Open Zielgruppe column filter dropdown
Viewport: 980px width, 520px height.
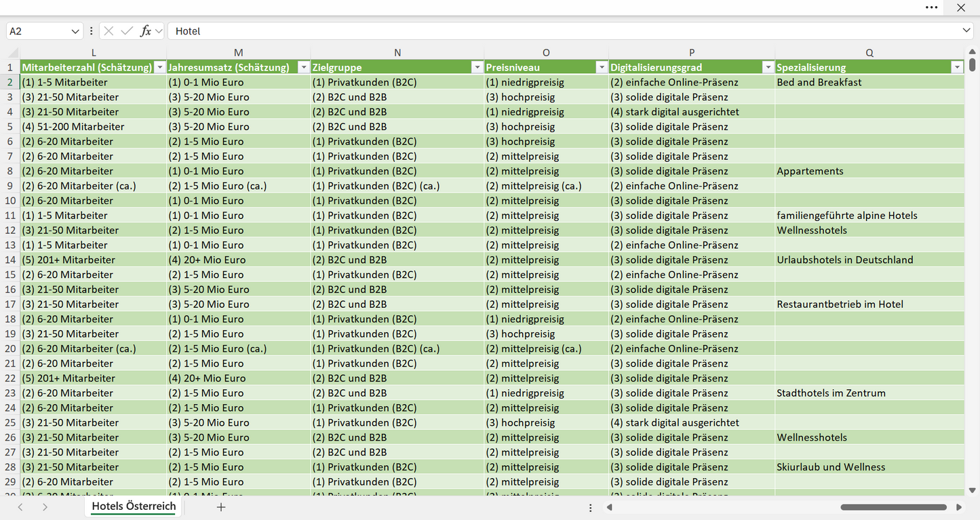tap(477, 67)
